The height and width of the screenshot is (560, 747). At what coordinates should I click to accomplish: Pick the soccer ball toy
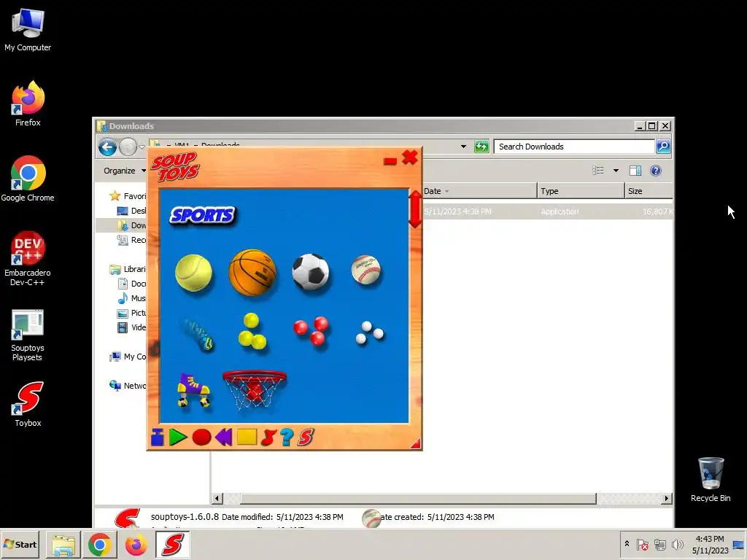coord(311,271)
